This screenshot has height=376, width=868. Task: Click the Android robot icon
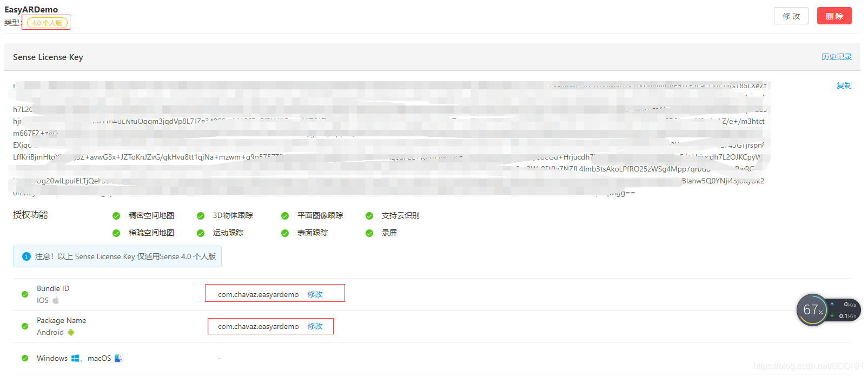71,332
